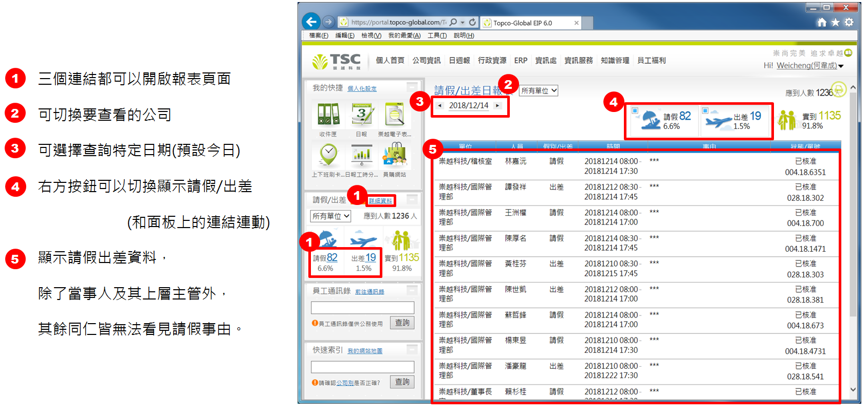Open the 日報 calendar shortcut icon
This screenshot has height=412, width=868.
pyautogui.click(x=362, y=115)
